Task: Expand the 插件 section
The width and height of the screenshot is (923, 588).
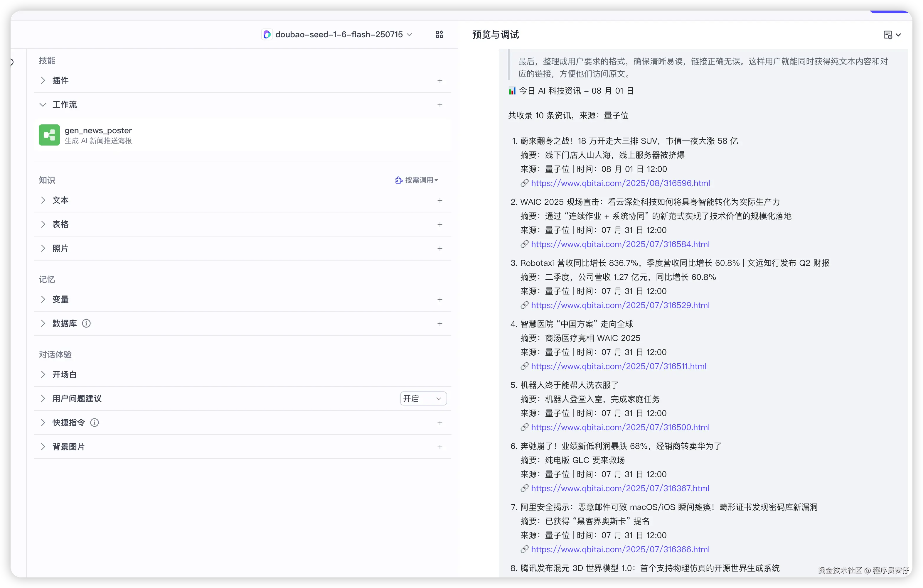Action: point(43,80)
